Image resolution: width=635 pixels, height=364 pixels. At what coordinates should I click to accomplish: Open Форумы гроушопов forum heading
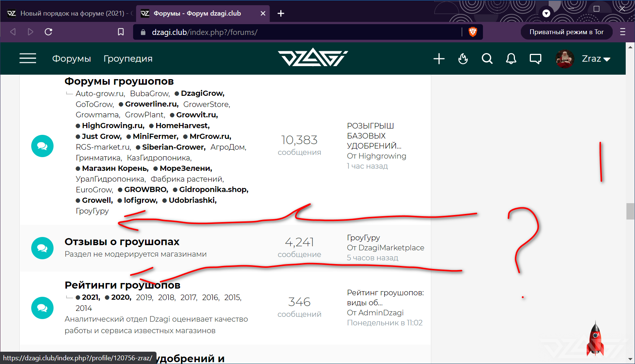pyautogui.click(x=119, y=81)
